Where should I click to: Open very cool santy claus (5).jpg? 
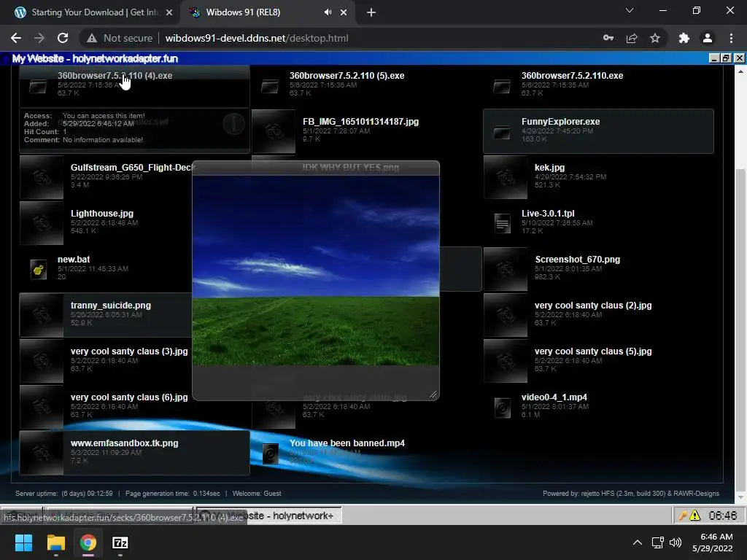(593, 351)
